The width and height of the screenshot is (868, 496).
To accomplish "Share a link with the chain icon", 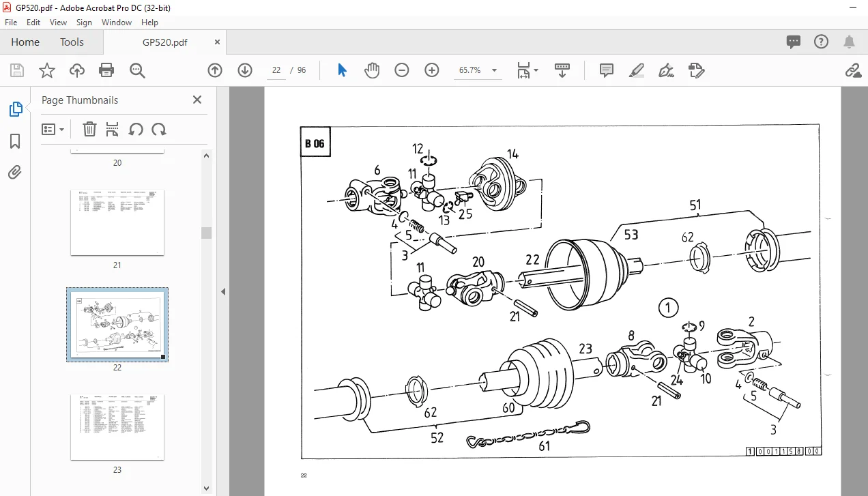I will [x=852, y=70].
